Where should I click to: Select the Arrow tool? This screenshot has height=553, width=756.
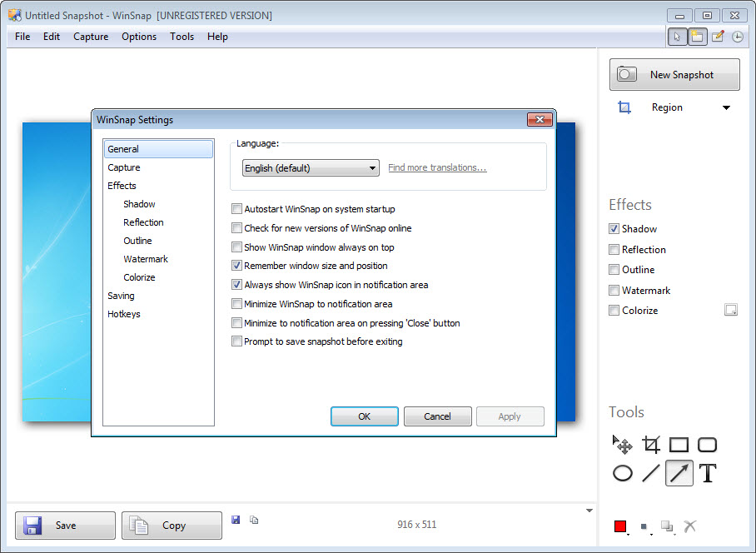[679, 473]
